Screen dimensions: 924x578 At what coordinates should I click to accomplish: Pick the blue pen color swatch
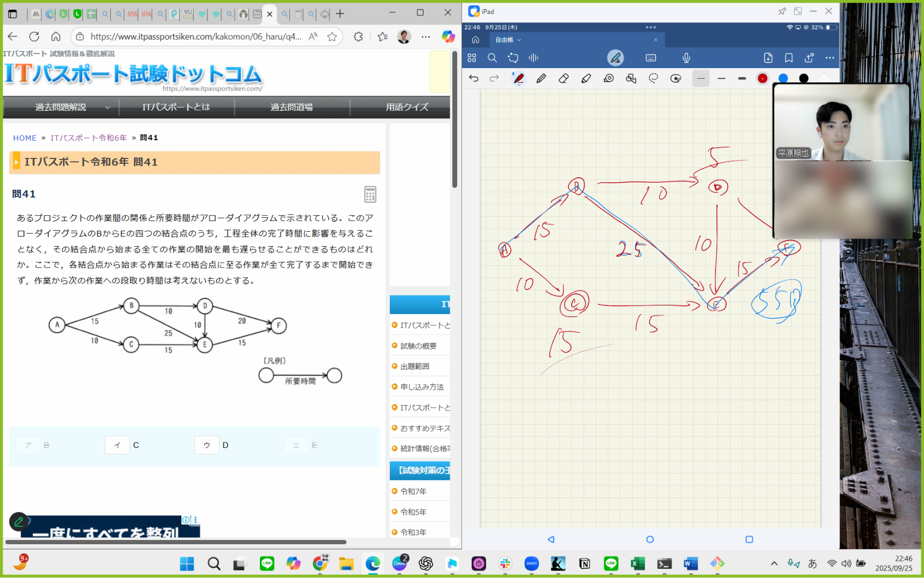[x=783, y=79]
